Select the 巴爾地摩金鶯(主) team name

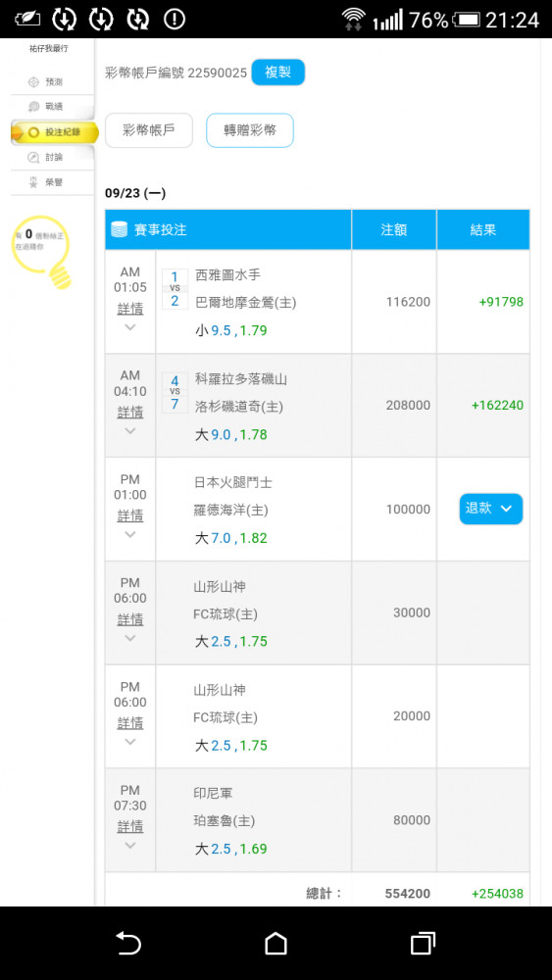pyautogui.click(x=246, y=303)
